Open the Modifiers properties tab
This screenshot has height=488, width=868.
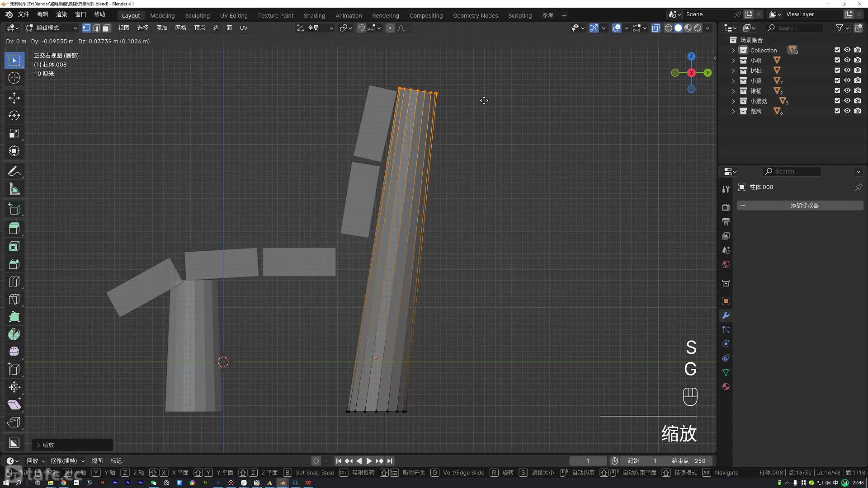click(726, 315)
